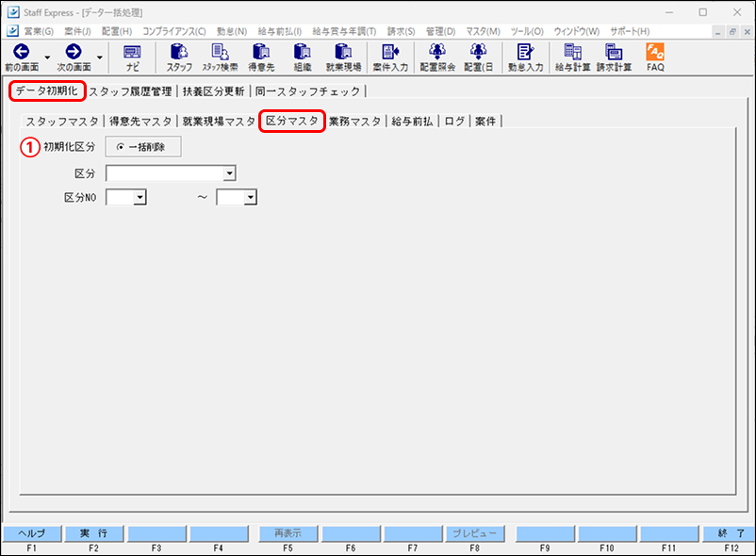Click the 配置照会 placement inquiry icon
Screen dimensions: 756x556
click(436, 58)
